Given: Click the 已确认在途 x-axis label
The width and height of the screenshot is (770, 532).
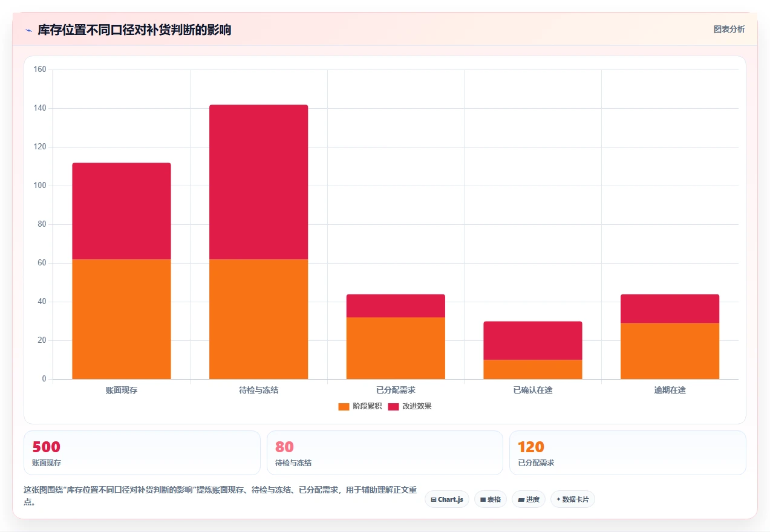Looking at the screenshot, I should pos(533,391).
